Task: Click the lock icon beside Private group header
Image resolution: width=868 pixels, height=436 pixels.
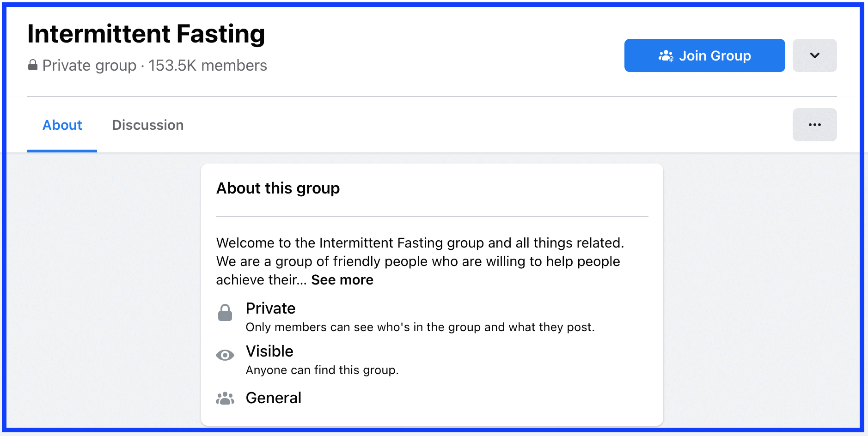Action: tap(32, 65)
